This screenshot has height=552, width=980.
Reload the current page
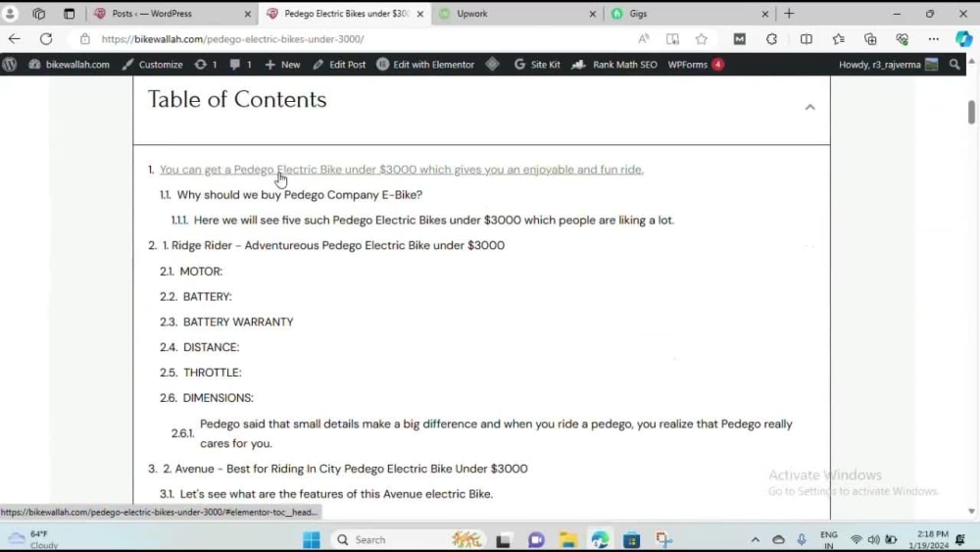(46, 39)
